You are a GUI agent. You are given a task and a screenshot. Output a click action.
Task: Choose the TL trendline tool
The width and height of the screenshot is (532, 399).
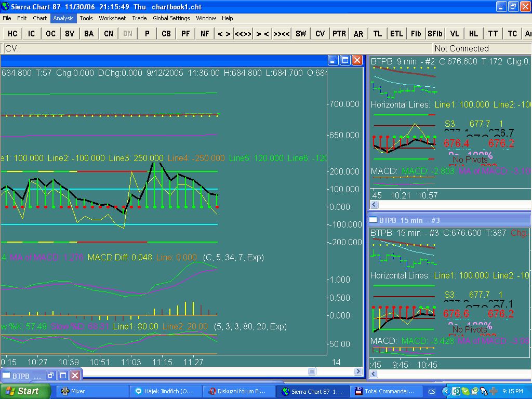pos(377,33)
